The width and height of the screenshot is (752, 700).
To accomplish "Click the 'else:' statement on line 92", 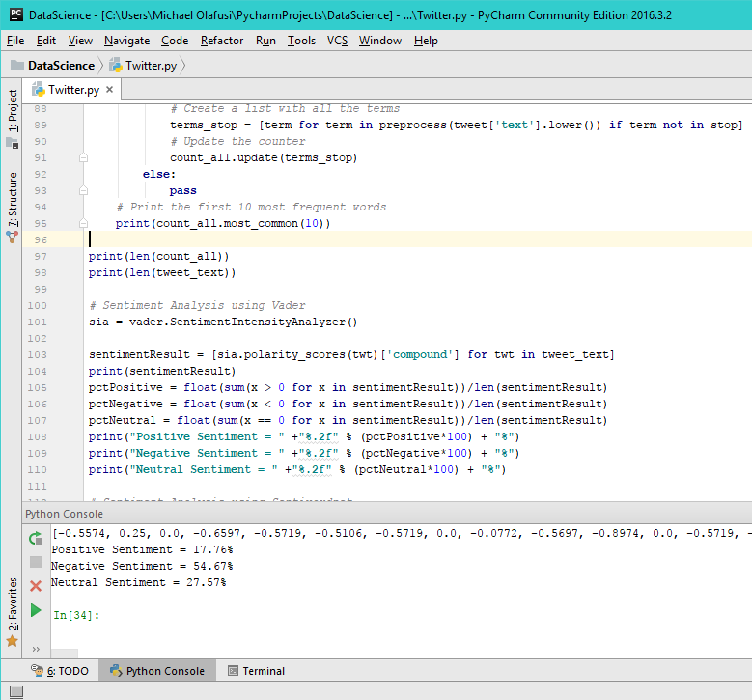I will [x=159, y=174].
